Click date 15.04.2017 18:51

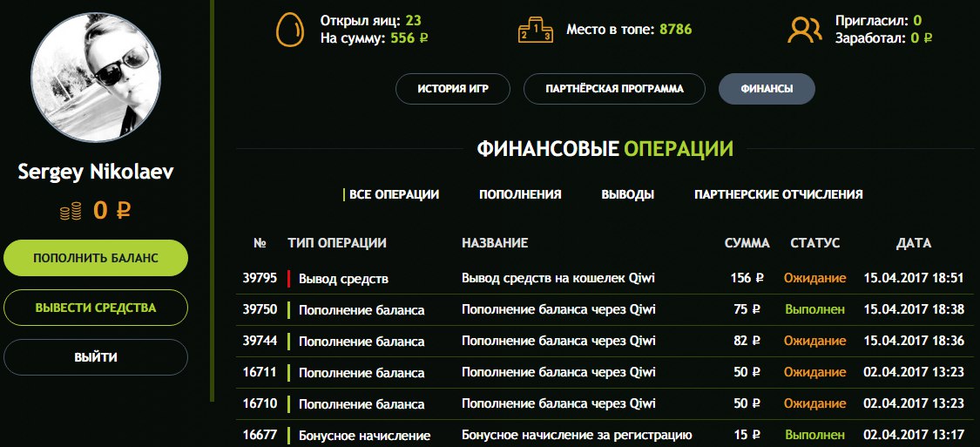(913, 278)
